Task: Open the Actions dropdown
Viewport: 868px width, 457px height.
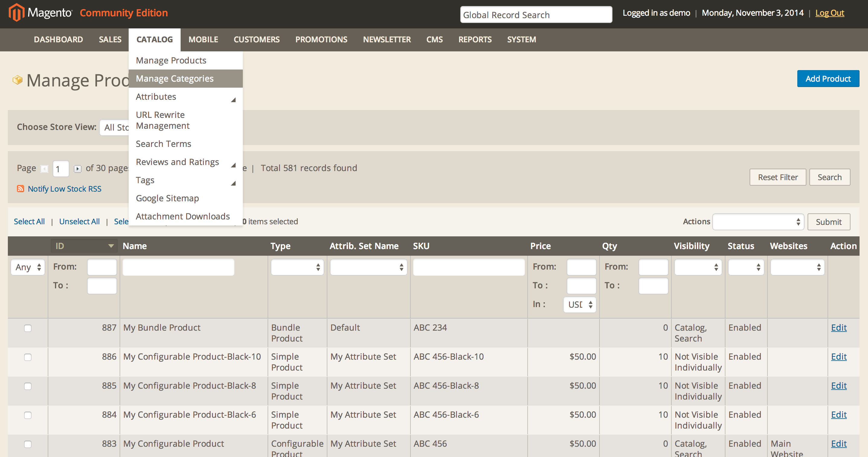Action: click(758, 222)
